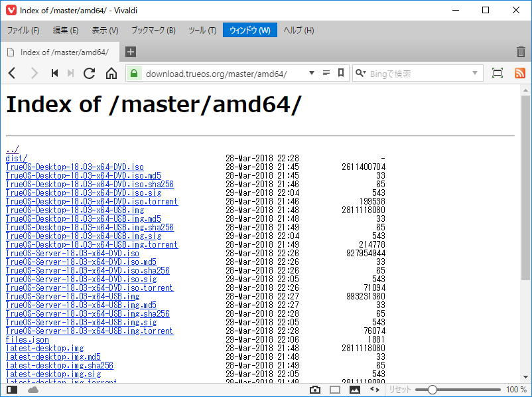The height and width of the screenshot is (397, 532).
Task: Open TrueOS-Server-18.03-x64-USB.img.torrent link
Action: pos(90,331)
